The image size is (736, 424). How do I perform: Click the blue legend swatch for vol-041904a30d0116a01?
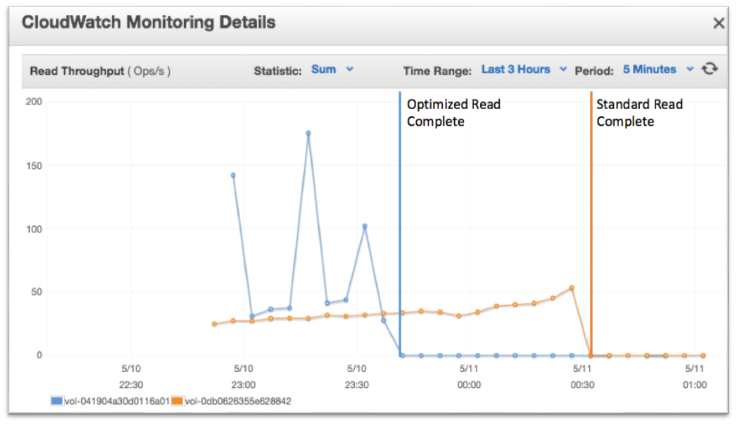(x=57, y=401)
